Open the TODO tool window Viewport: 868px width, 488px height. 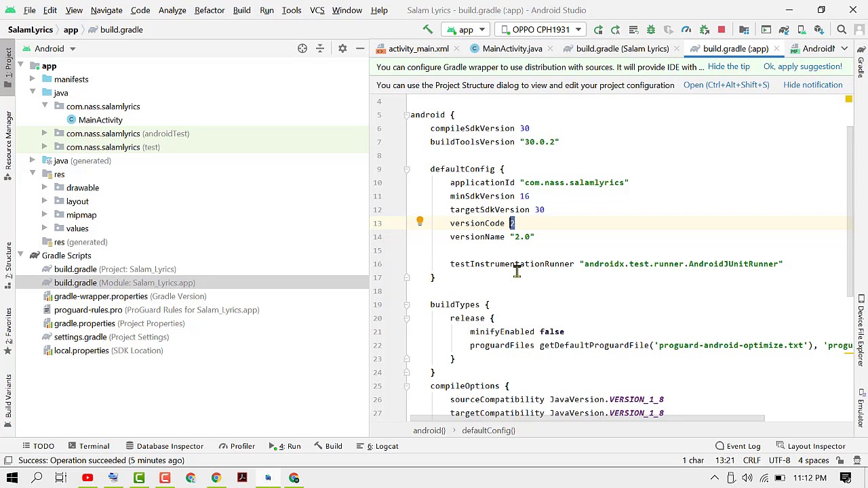[38, 446]
